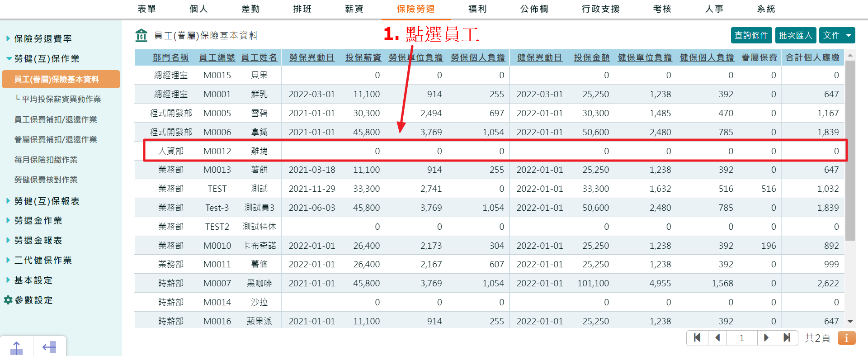Image resolution: width=868 pixels, height=356 pixels.
Task: Select employee M0005 雪碧 row
Action: (x=489, y=113)
